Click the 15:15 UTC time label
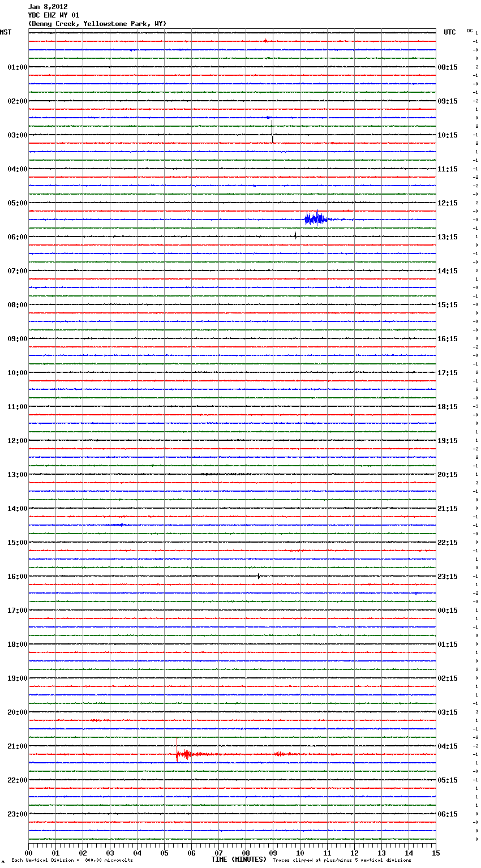 [448, 305]
